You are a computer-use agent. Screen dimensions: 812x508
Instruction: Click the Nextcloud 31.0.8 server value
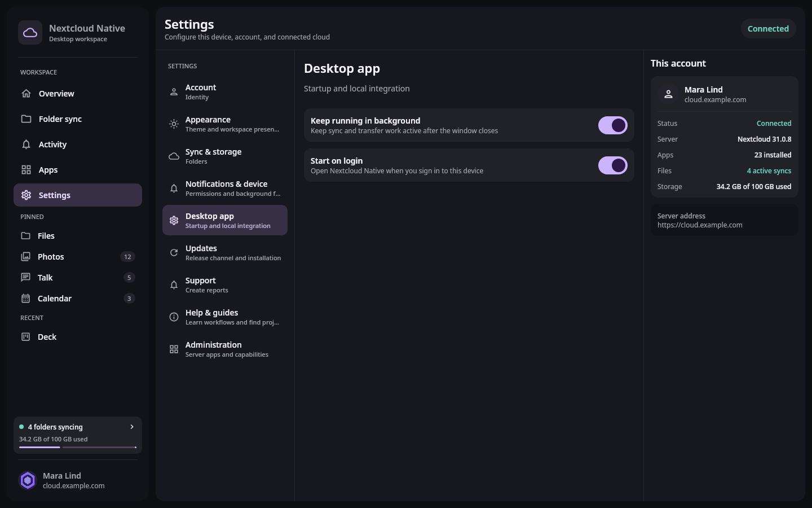[x=764, y=139]
